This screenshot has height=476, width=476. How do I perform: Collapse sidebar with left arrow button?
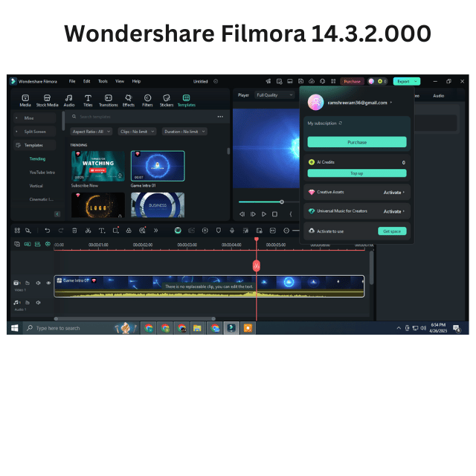[x=57, y=214]
